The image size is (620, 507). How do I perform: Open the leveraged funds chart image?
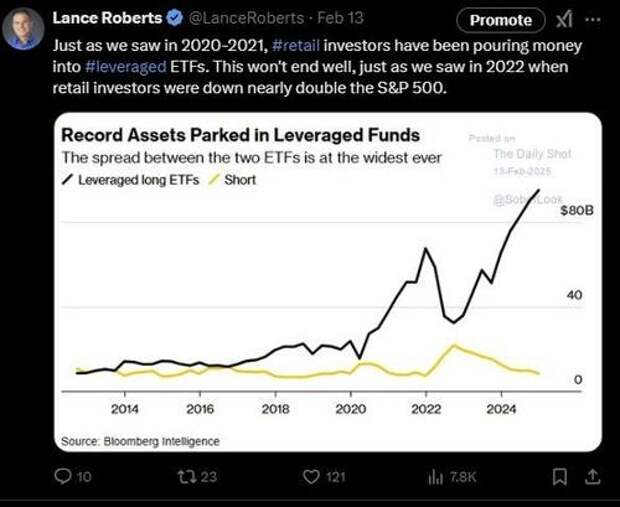tap(328, 282)
